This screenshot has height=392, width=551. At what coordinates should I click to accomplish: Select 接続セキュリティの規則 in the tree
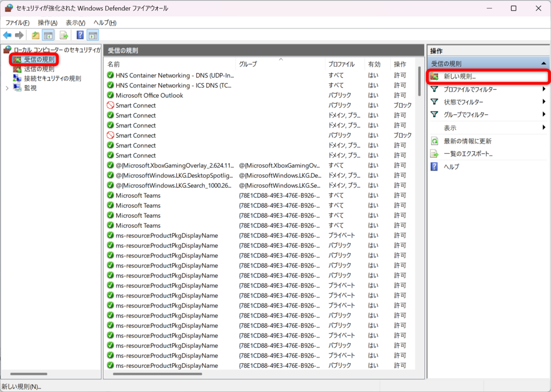(52, 78)
